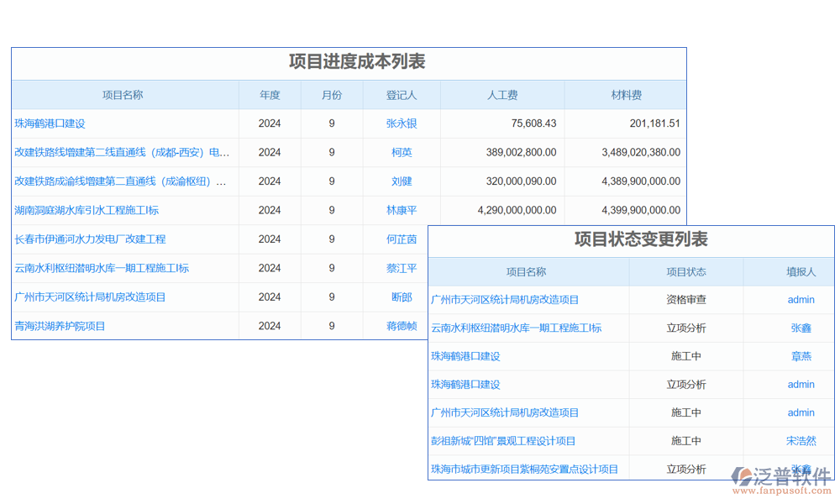This screenshot has width=840, height=504.
Task: Open 长春市伊通河水力发电厂改建工程 project
Action: click(90, 239)
